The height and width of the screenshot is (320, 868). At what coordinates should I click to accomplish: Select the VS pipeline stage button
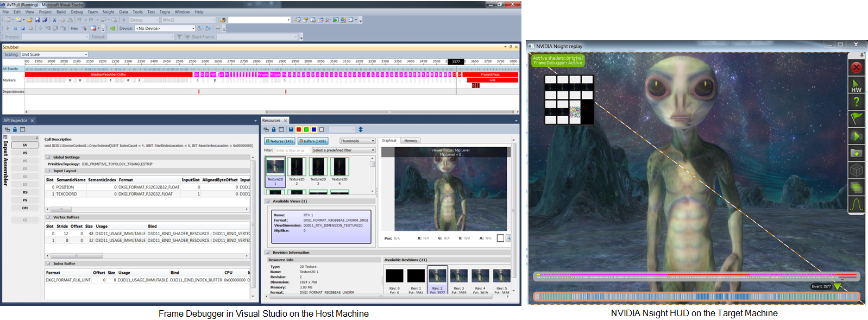point(25,153)
